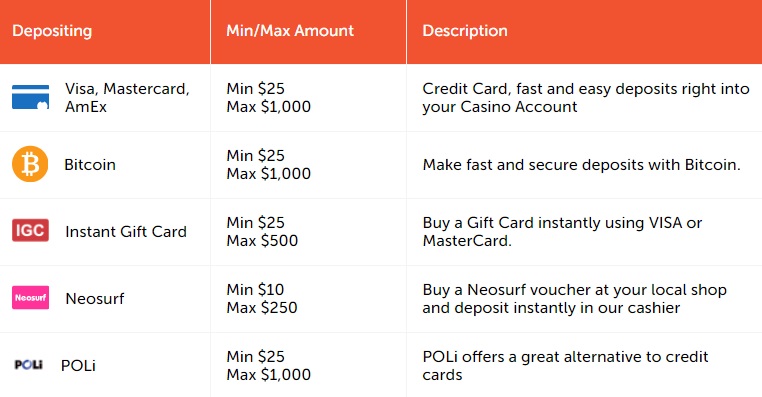Click the Bitcoin secure deposits description

click(581, 165)
